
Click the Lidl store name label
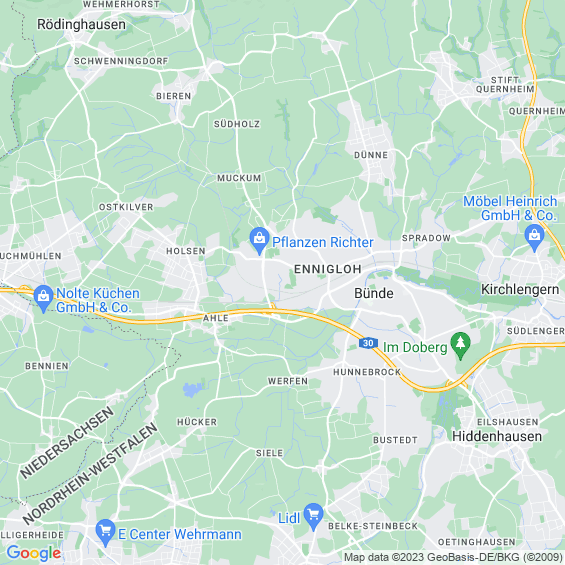tap(289, 518)
